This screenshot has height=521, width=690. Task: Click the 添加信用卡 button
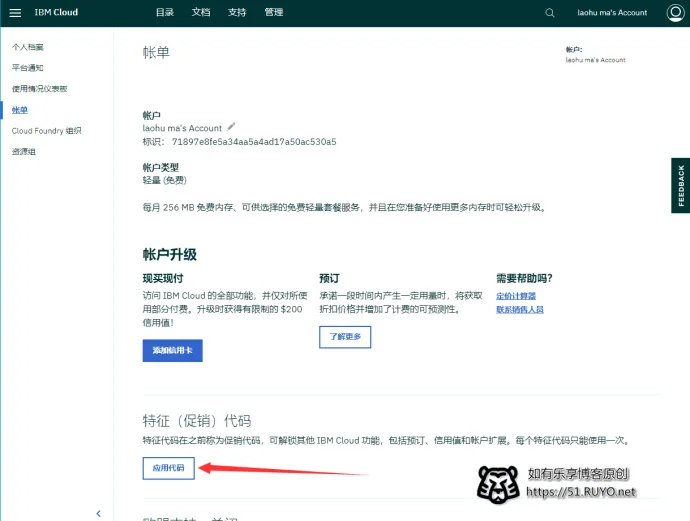point(172,350)
